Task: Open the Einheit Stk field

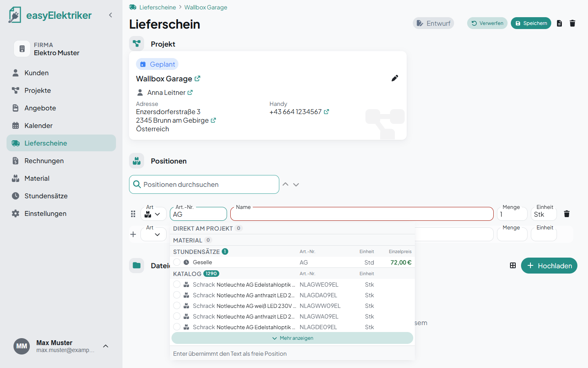Action: click(543, 214)
